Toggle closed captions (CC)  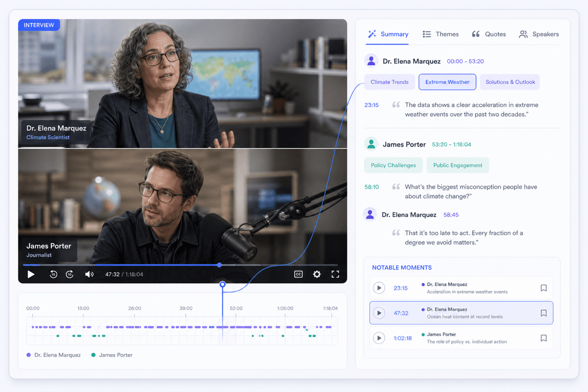(x=298, y=274)
